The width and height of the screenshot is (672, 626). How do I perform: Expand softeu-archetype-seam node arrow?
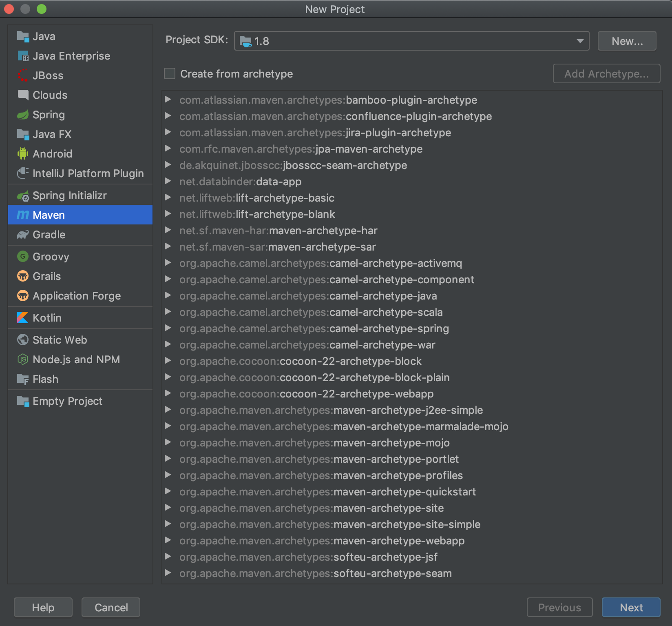(168, 573)
